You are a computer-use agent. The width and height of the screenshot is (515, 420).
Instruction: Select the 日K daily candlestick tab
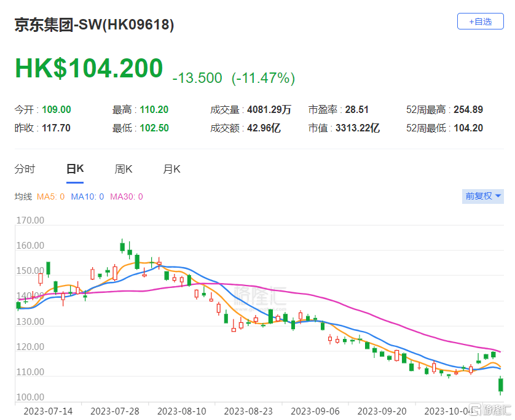[x=75, y=169]
